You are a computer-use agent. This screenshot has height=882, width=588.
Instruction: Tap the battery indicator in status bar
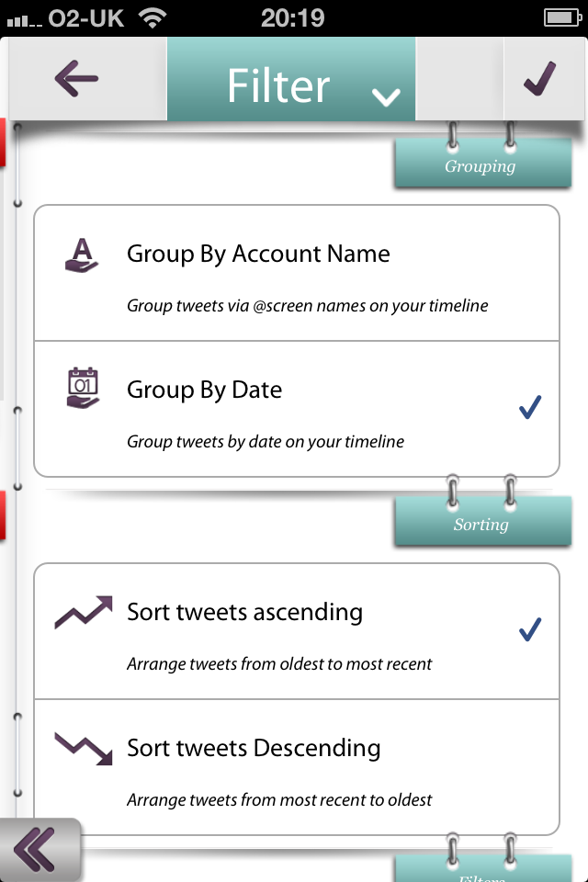pos(562,18)
